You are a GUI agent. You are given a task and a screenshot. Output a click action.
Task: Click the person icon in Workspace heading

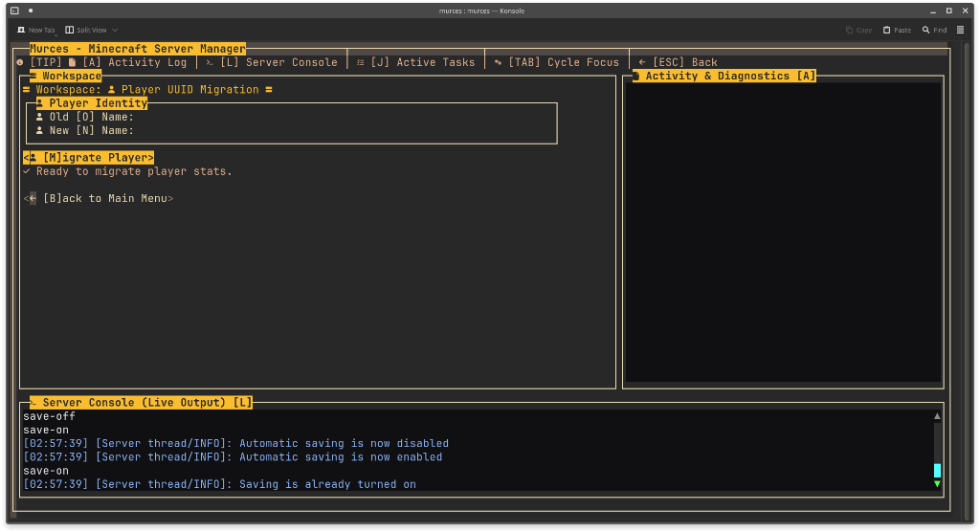(x=111, y=90)
